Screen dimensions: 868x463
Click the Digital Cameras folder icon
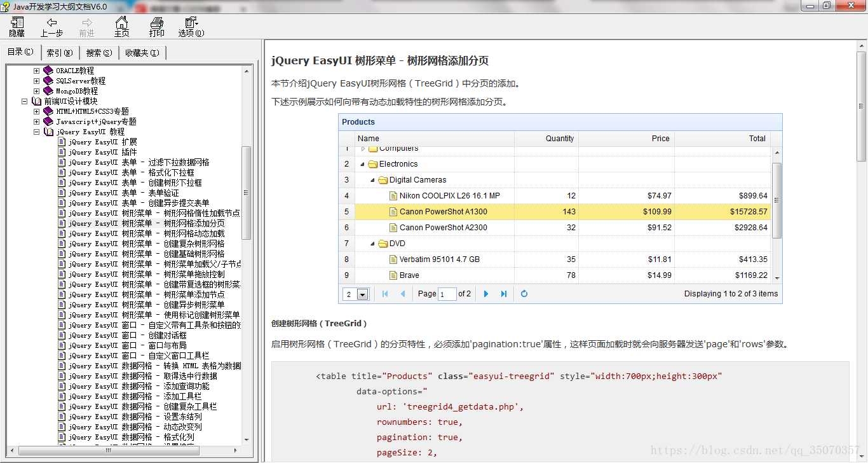click(x=383, y=180)
